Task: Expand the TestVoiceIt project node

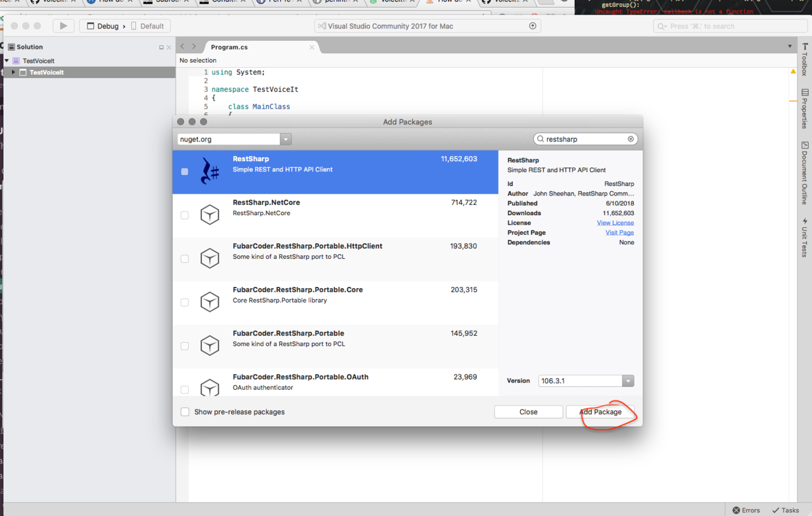Action: click(x=13, y=72)
